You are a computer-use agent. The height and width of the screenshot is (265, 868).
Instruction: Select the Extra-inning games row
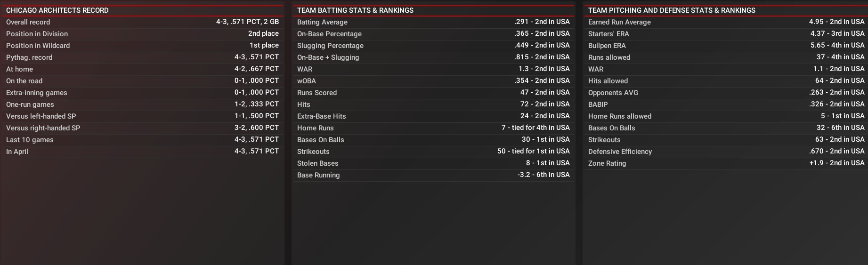pos(142,93)
